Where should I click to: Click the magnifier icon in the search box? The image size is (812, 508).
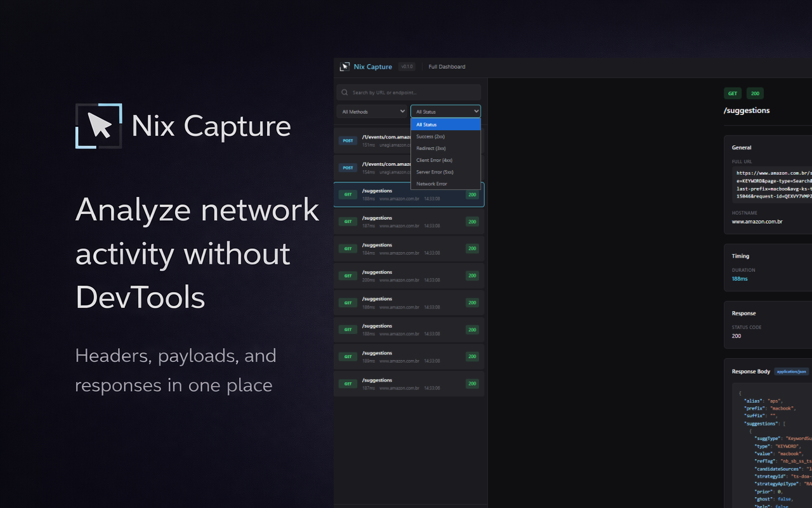point(344,93)
